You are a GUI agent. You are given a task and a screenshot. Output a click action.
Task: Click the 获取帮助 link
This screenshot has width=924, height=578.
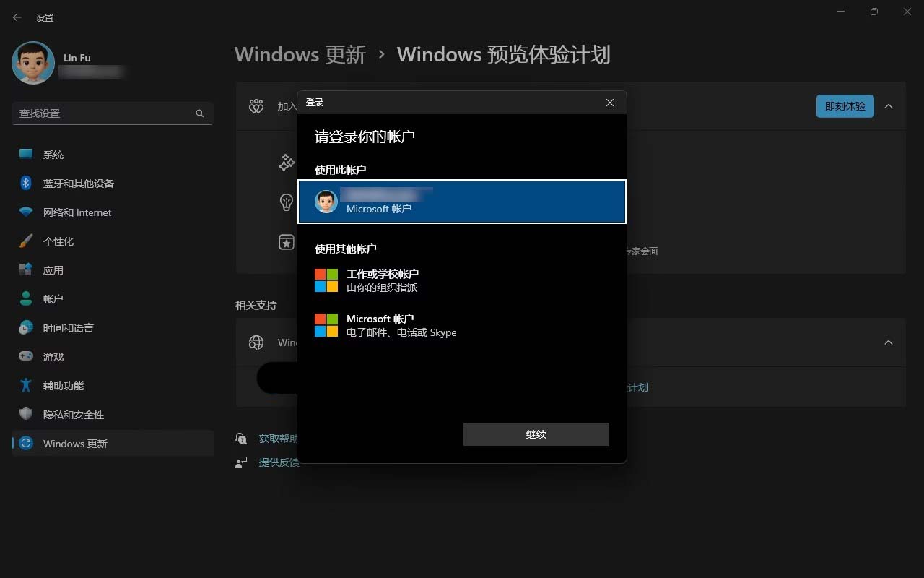279,438
